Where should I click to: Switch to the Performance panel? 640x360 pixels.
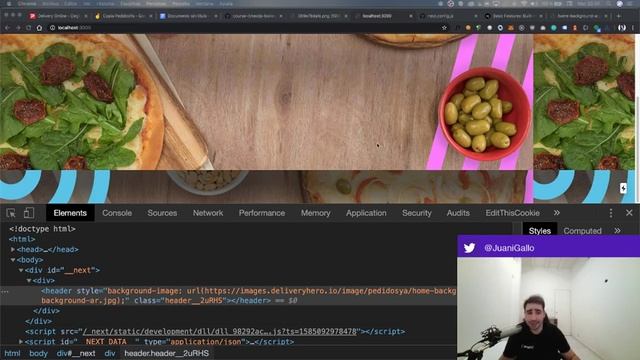pyautogui.click(x=262, y=213)
